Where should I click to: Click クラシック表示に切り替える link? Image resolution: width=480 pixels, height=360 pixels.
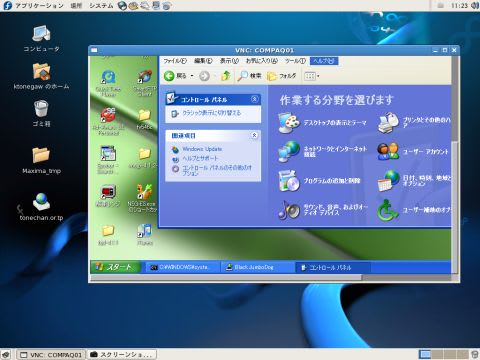click(x=211, y=113)
